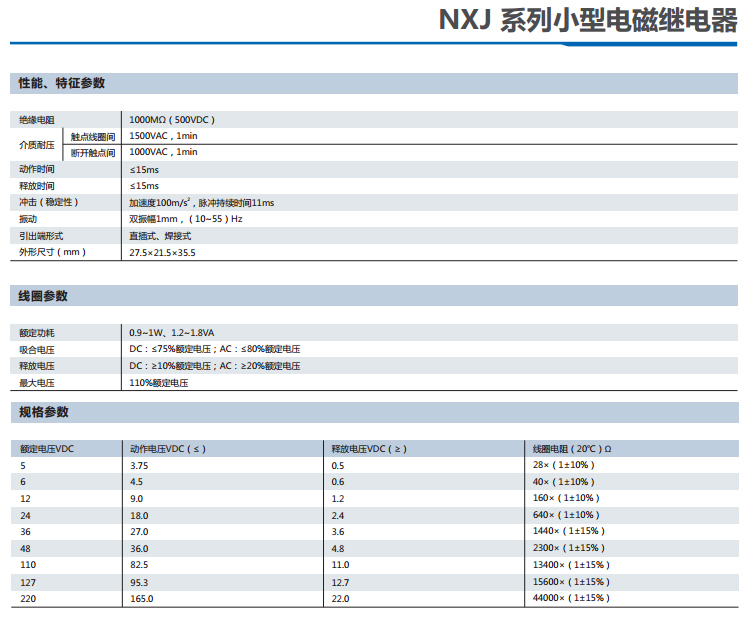750x621 pixels.
Task: Select the operate voltage cell 95.3
Action: click(x=139, y=583)
